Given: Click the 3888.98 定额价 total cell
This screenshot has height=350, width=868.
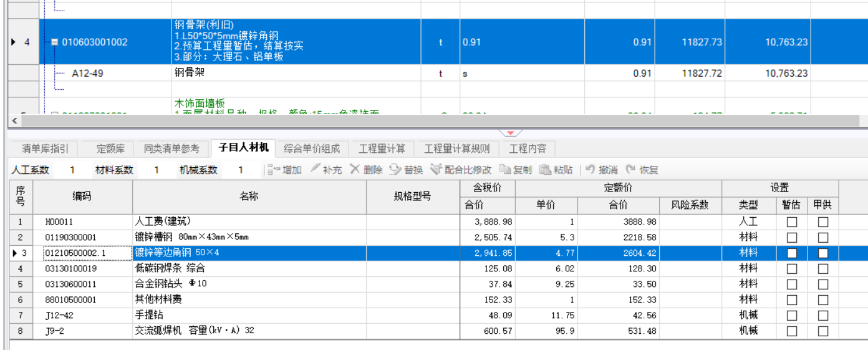Looking at the screenshot, I should point(619,221).
